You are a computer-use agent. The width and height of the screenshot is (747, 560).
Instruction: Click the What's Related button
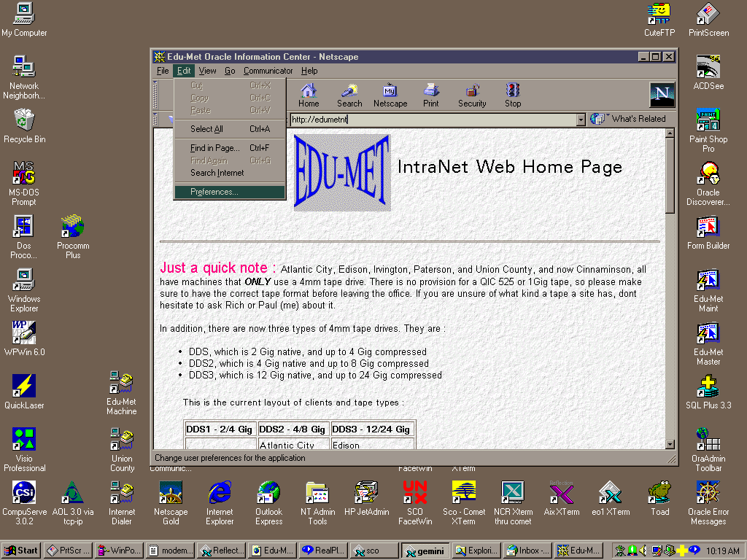pyautogui.click(x=628, y=119)
